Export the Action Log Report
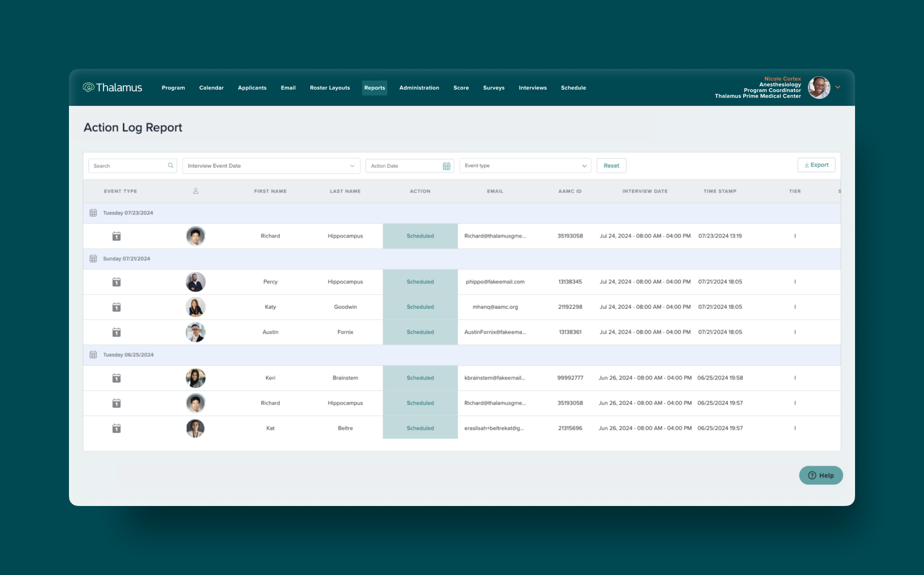This screenshot has width=924, height=575. [x=816, y=164]
